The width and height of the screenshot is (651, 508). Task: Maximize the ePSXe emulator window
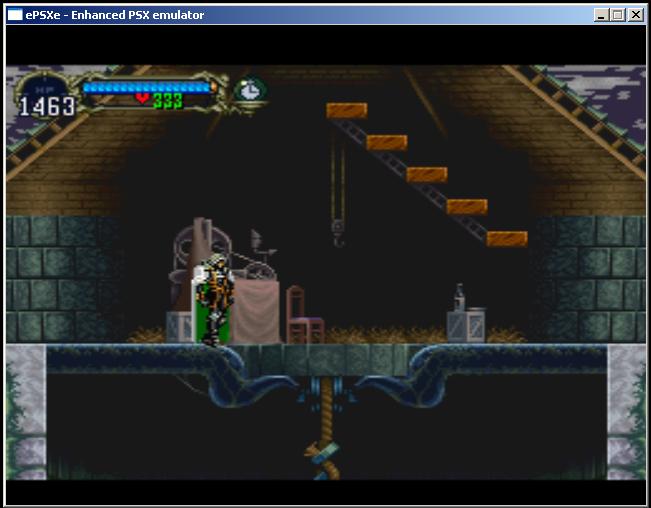(617, 15)
